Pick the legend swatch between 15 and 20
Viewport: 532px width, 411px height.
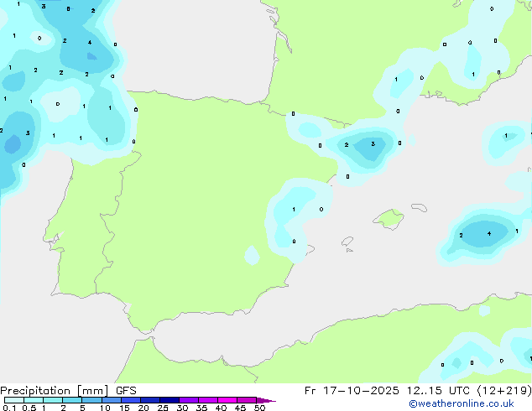pos(130,400)
